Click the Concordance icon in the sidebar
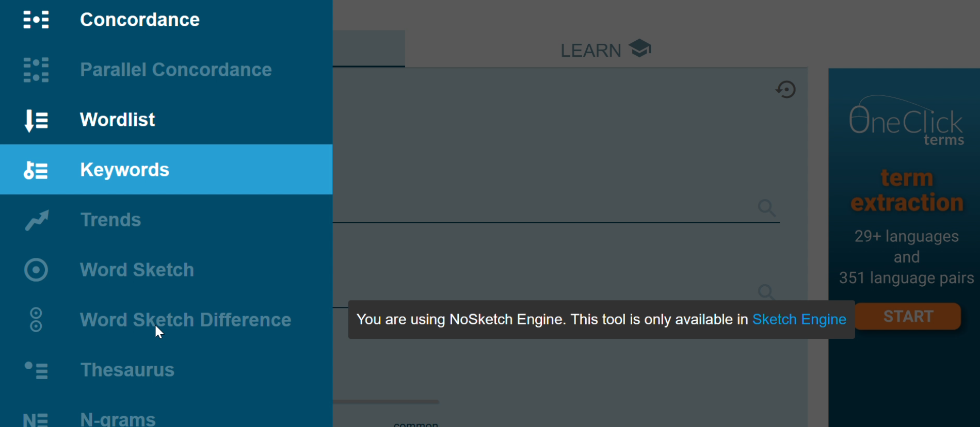This screenshot has width=980, height=427. click(36, 20)
